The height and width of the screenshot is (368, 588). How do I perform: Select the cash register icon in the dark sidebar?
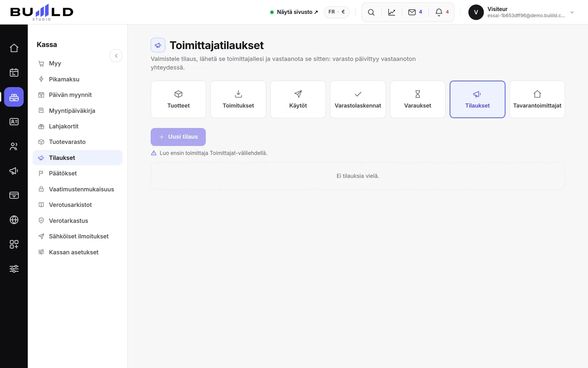pyautogui.click(x=14, y=97)
